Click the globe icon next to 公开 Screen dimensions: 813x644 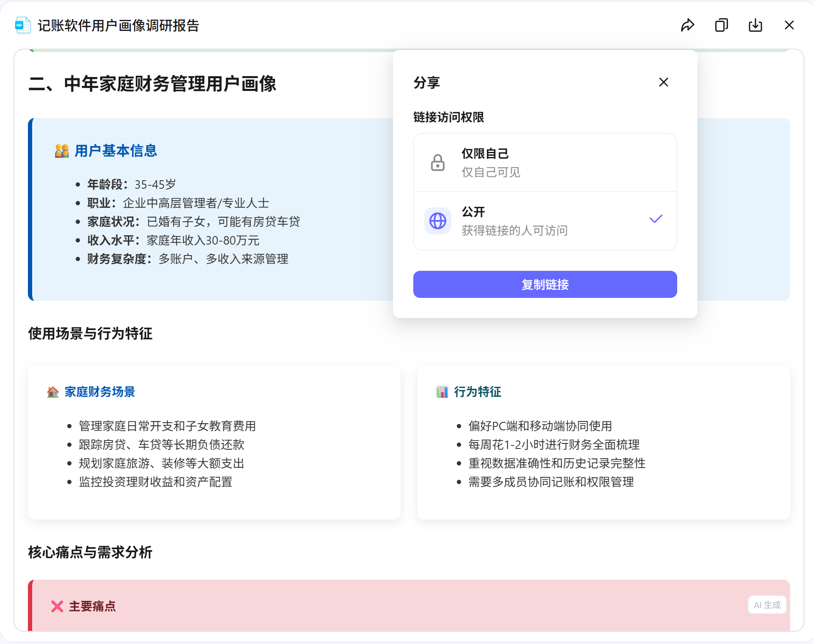pos(438,220)
